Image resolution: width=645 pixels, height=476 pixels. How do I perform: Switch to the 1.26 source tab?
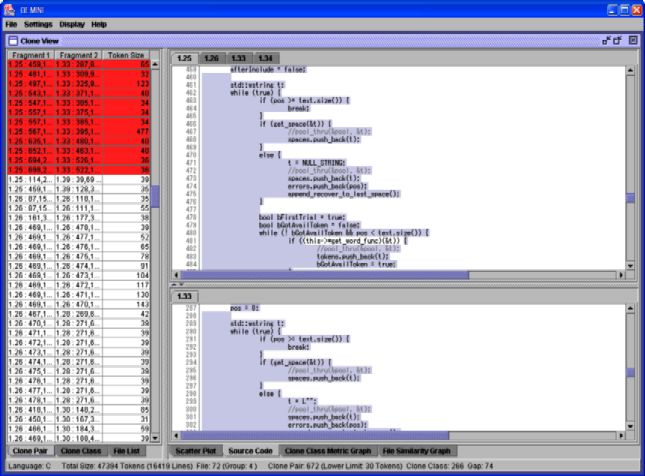[x=212, y=58]
